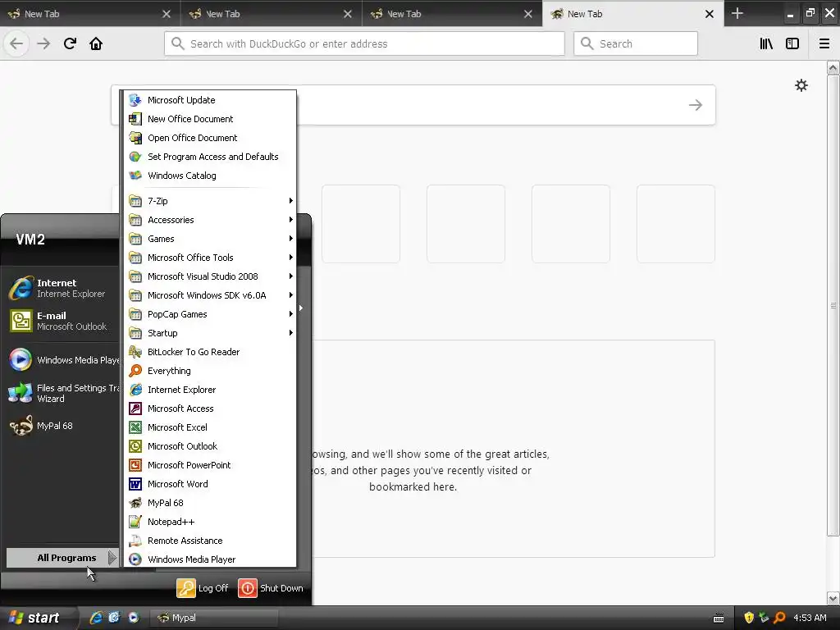This screenshot has height=630, width=840.
Task: Open Files and Settings Transfer Wizard
Action: pos(62,393)
